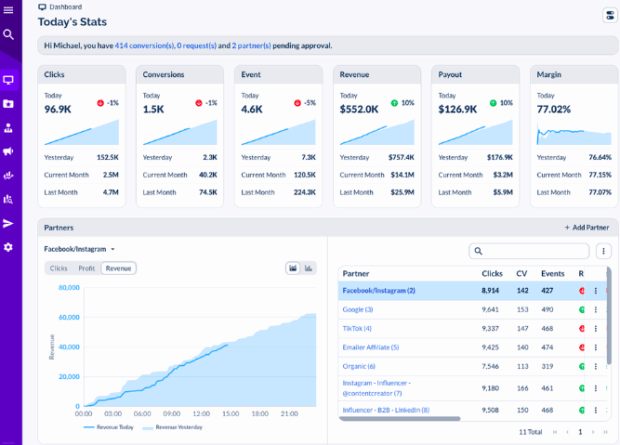Go to the next page of partners
Screen dimensions: 620x445
tap(593, 431)
